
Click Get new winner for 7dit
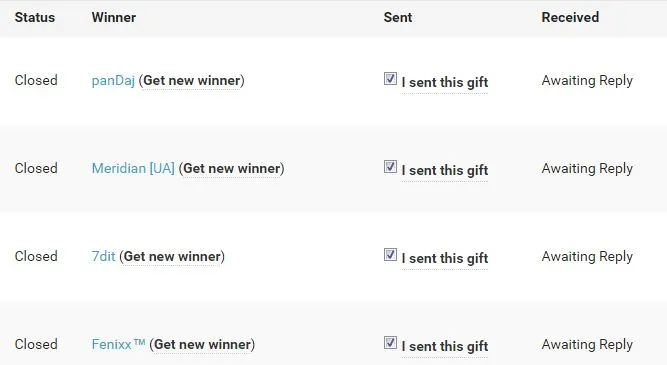click(172, 257)
